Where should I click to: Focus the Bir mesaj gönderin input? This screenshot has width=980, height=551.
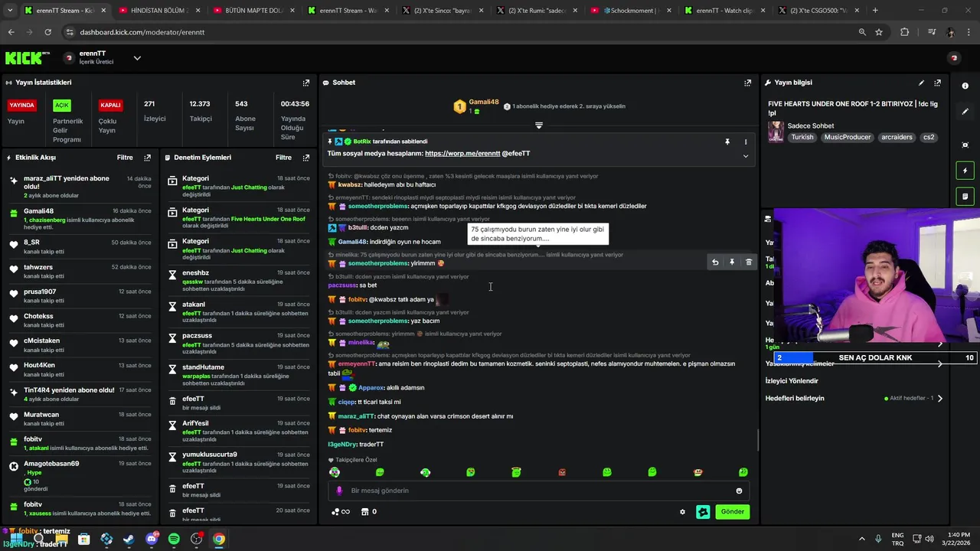coord(540,491)
